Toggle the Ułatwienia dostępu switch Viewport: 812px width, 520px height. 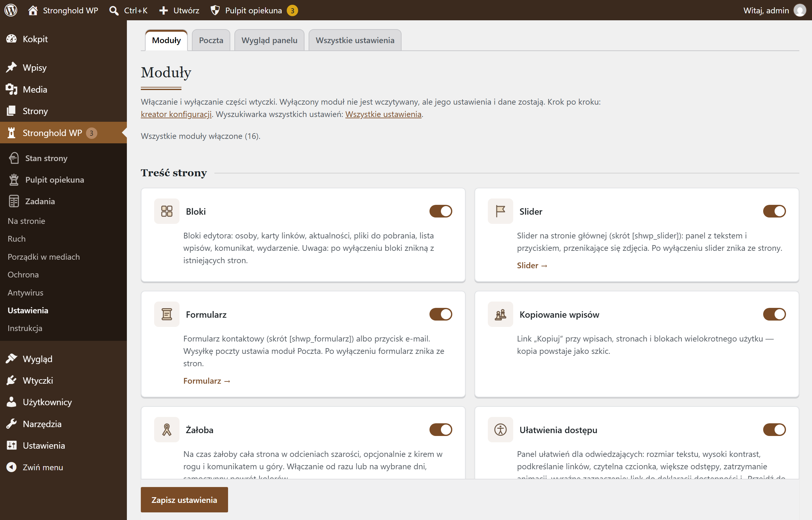775,430
